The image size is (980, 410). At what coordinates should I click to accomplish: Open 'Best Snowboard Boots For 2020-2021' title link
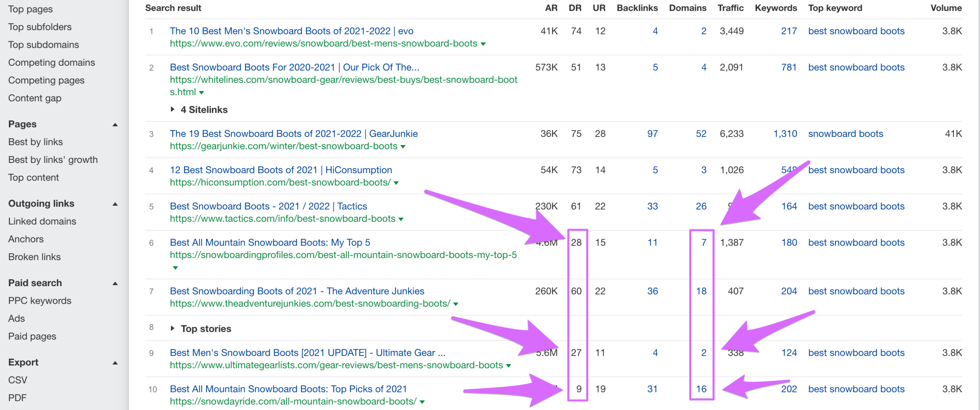tap(294, 67)
